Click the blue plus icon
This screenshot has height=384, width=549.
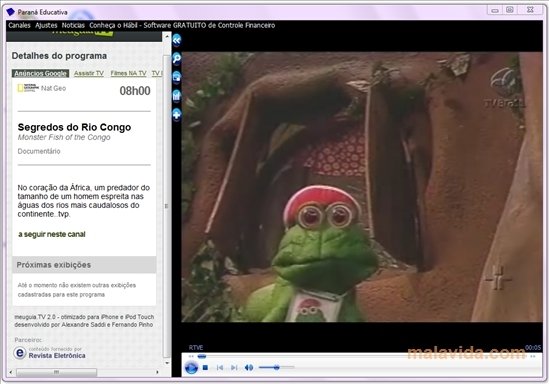pos(177,114)
